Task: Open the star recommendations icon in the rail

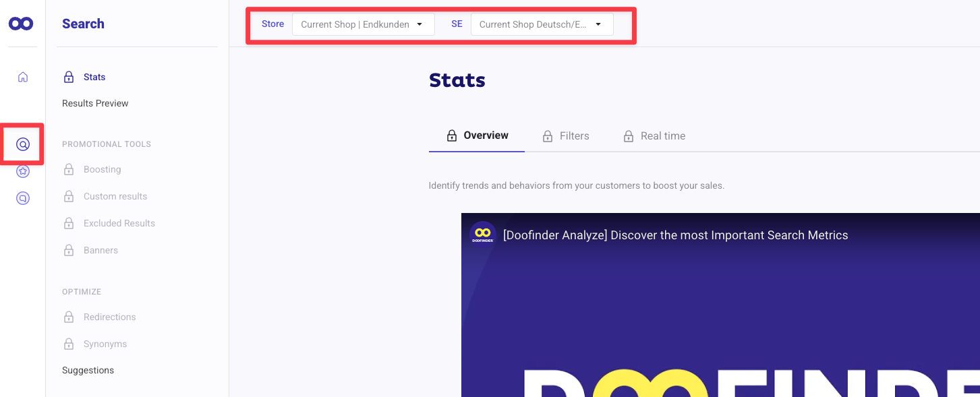Action: coord(23,171)
